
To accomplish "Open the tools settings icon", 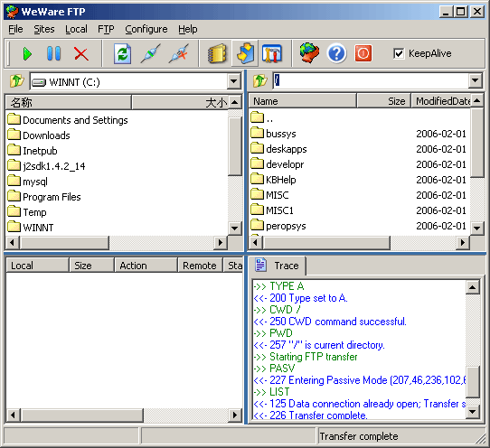I will (x=272, y=53).
